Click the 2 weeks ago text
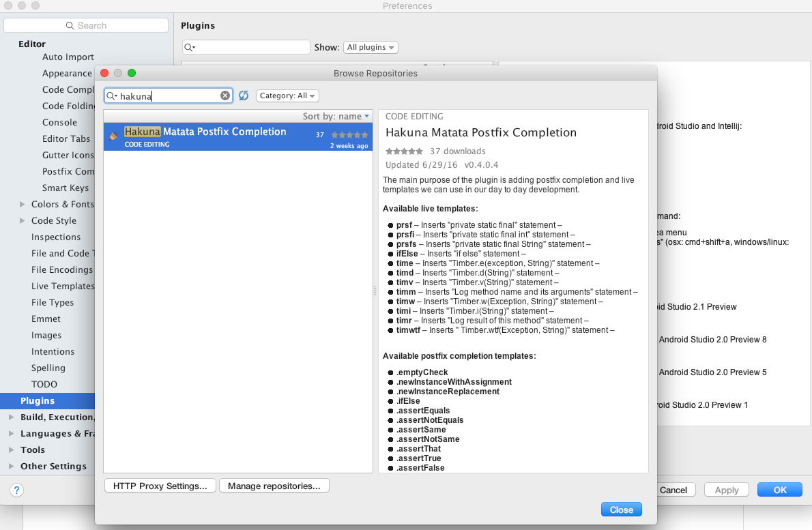 click(x=349, y=146)
